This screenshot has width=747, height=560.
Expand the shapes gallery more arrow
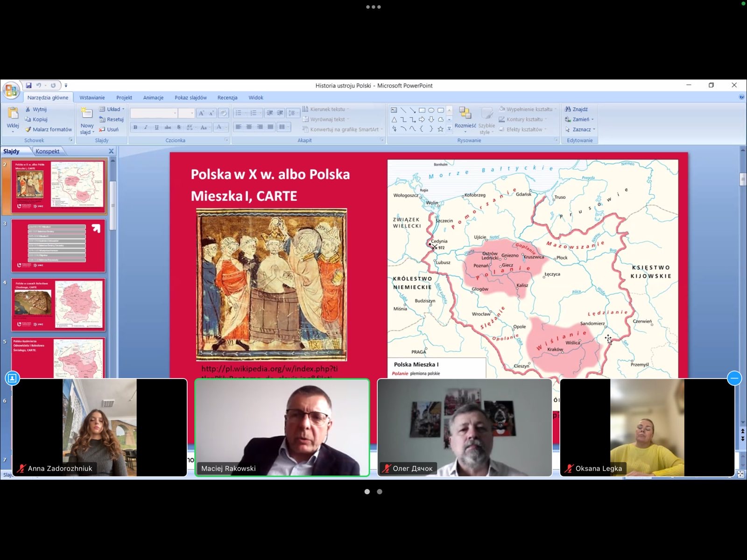tap(449, 129)
